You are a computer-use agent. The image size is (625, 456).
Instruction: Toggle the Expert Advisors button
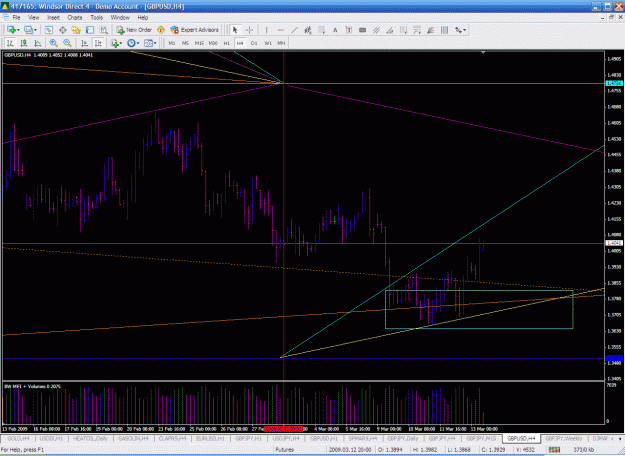point(195,30)
